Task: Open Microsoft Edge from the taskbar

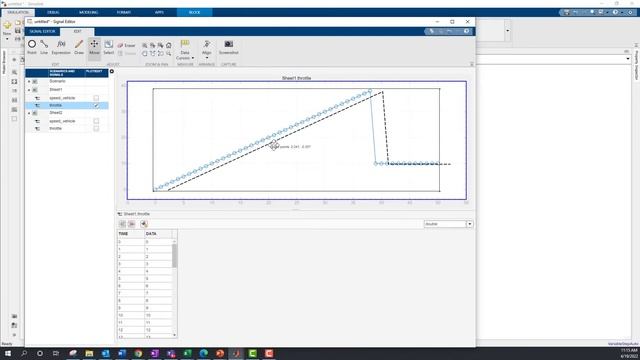Action: coord(204,353)
